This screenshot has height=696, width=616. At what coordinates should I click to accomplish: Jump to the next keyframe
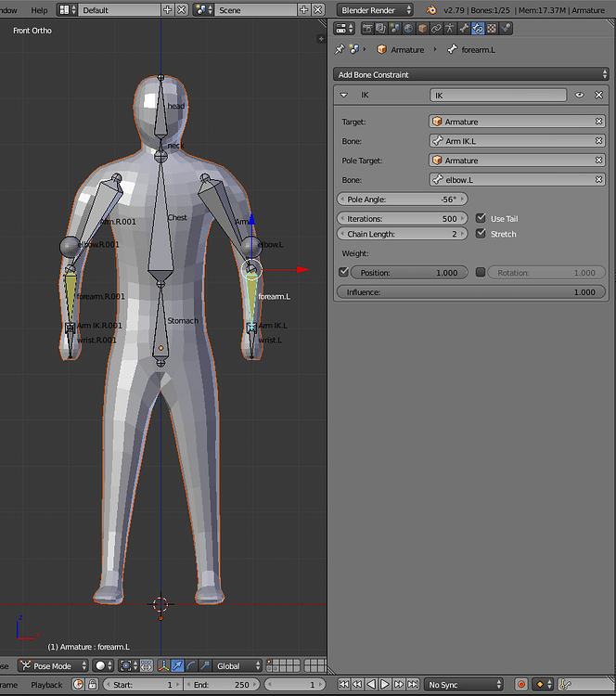pos(399,685)
